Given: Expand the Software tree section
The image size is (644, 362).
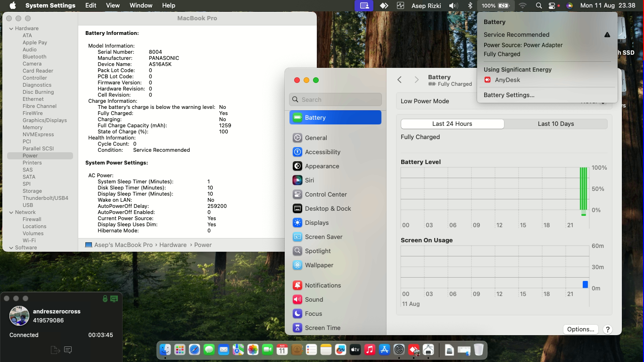Looking at the screenshot, I should [x=11, y=248].
